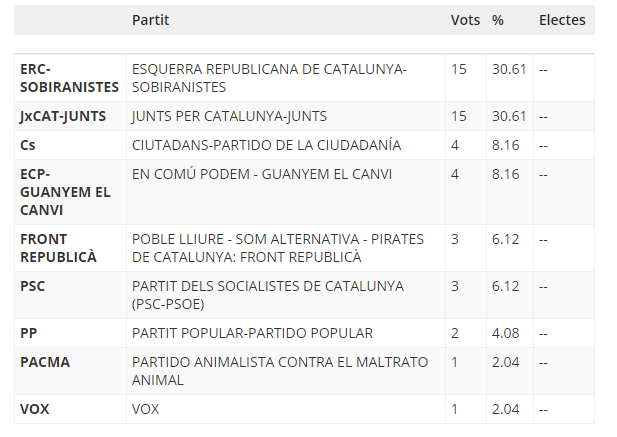
Task: Click the Electes column header
Action: click(x=562, y=20)
